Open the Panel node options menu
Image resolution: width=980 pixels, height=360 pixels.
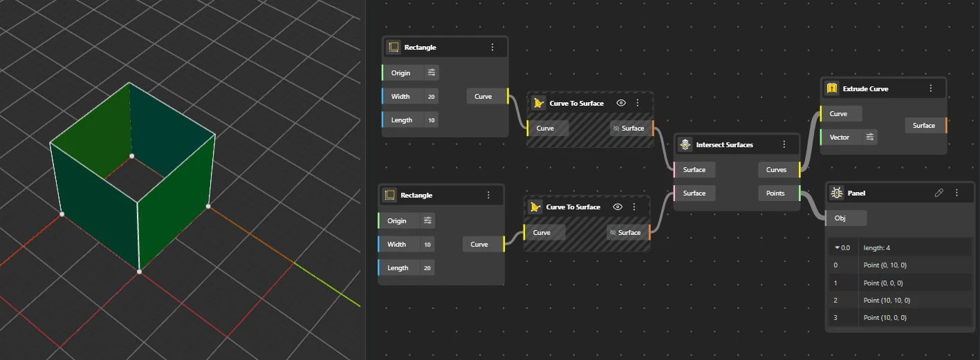click(956, 193)
